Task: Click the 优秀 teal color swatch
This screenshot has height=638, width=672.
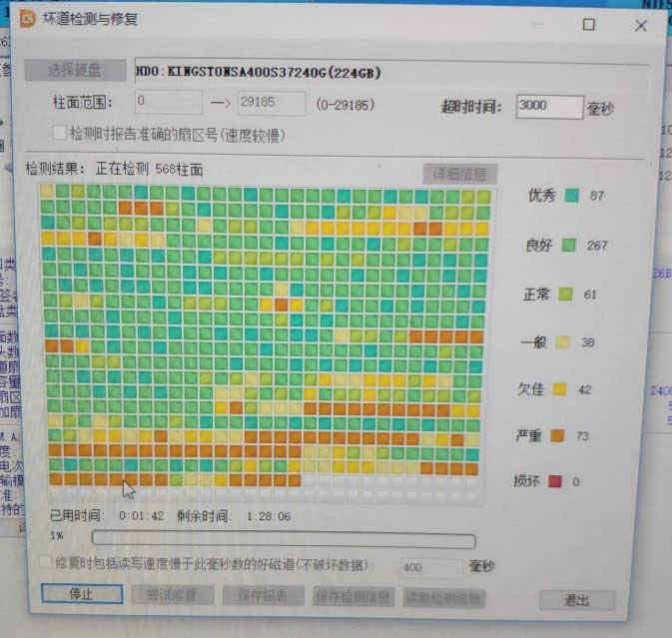Action: pyautogui.click(x=571, y=195)
